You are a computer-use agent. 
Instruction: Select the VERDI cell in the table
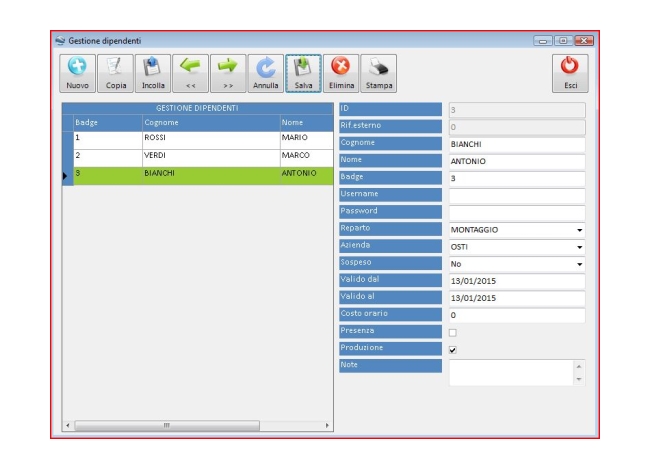211,158
